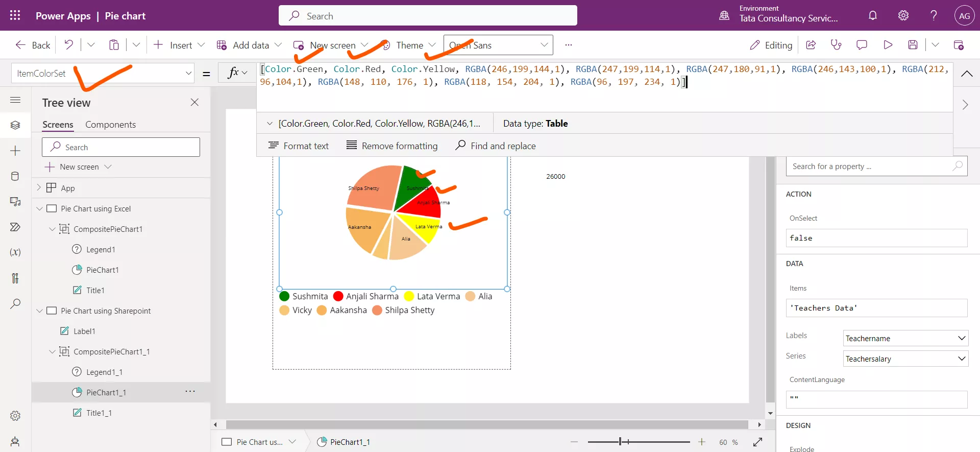Click the Undo icon
The width and height of the screenshot is (980, 452).
click(68, 45)
